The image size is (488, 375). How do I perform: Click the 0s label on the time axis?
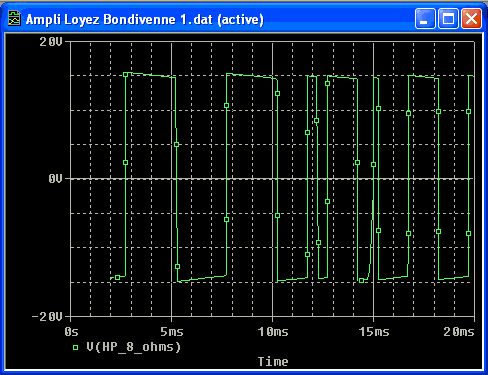71,332
